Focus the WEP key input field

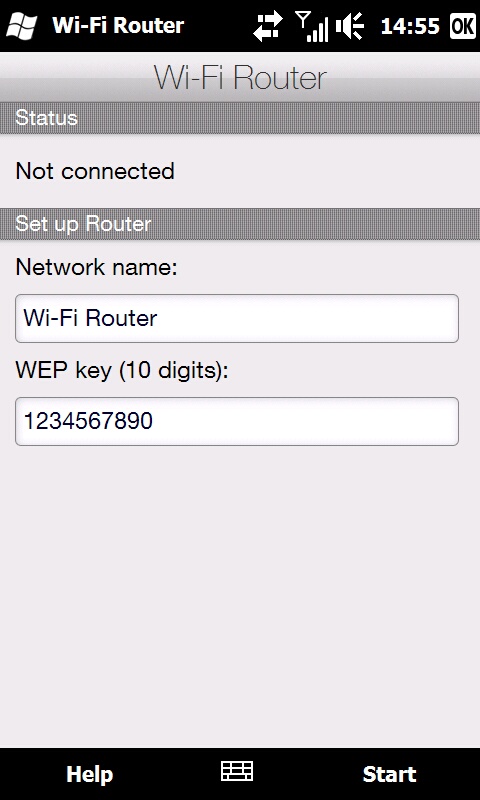237,421
